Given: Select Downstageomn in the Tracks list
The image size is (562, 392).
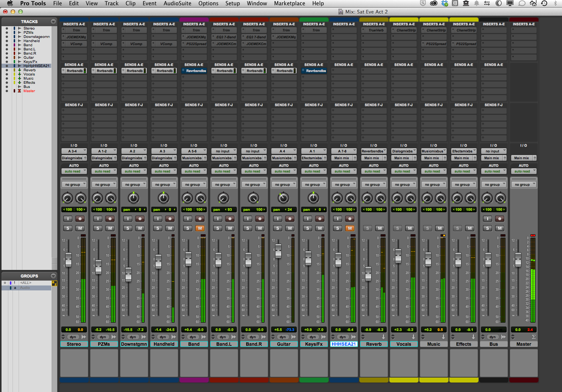Looking at the screenshot, I should (36, 37).
